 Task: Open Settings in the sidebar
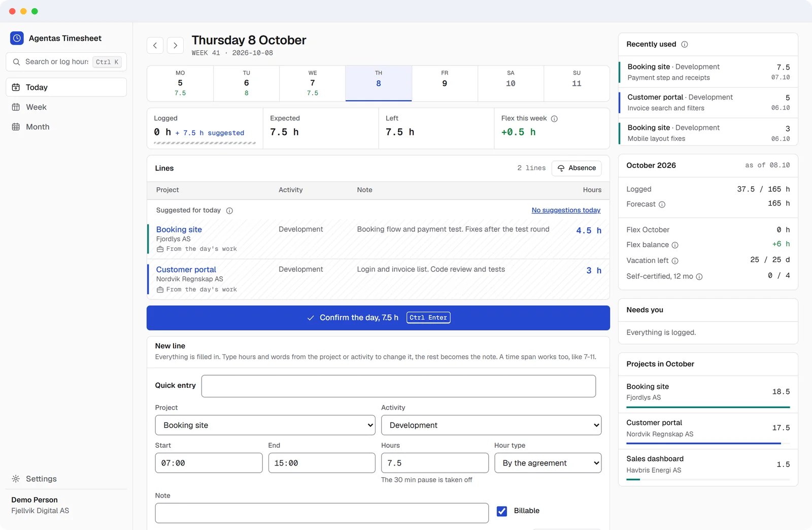click(x=66, y=479)
